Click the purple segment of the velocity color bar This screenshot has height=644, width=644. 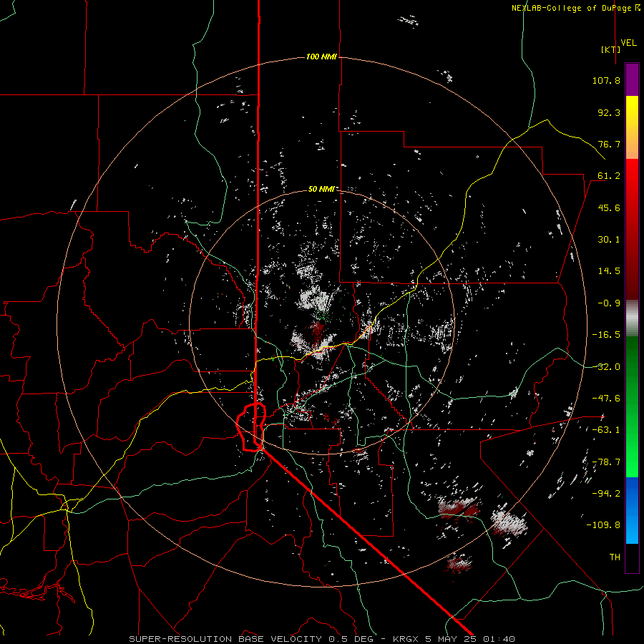pyautogui.click(x=632, y=79)
